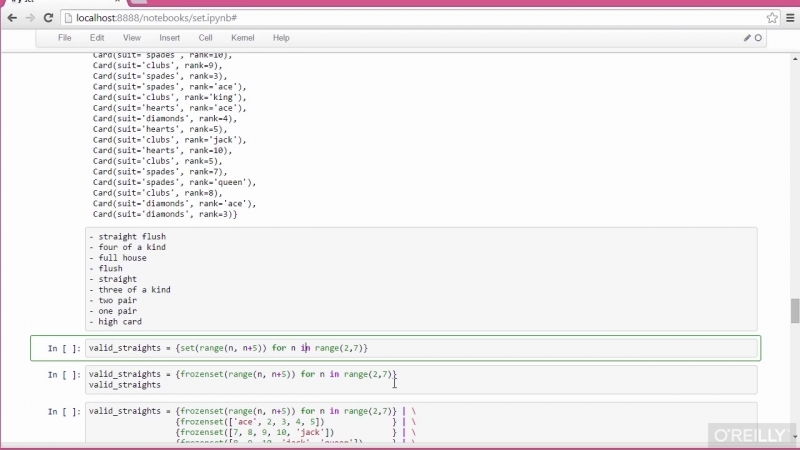This screenshot has height=450, width=800.
Task: Click output line Card(suit='spades', rank=7)
Action: point(160,172)
